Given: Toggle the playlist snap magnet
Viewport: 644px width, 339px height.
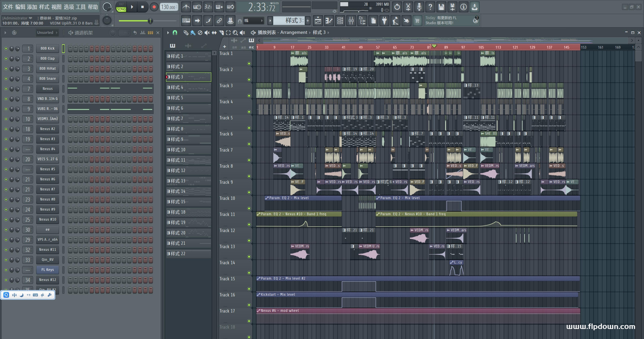Looking at the screenshot, I should 175,33.
